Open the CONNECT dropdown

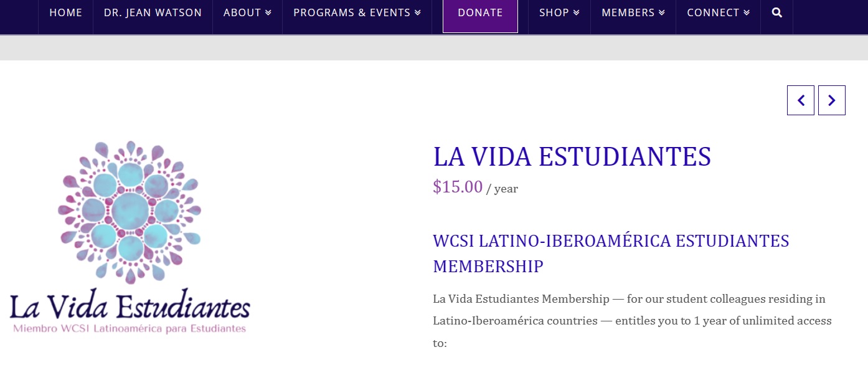(x=718, y=12)
